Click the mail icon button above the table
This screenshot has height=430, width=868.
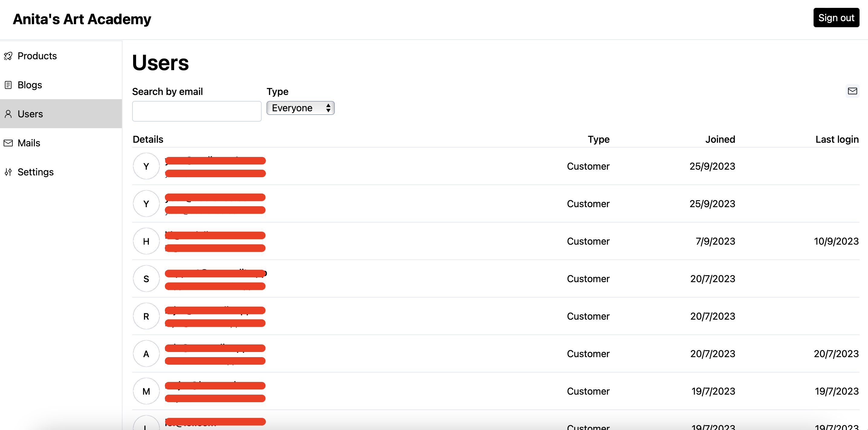852,91
